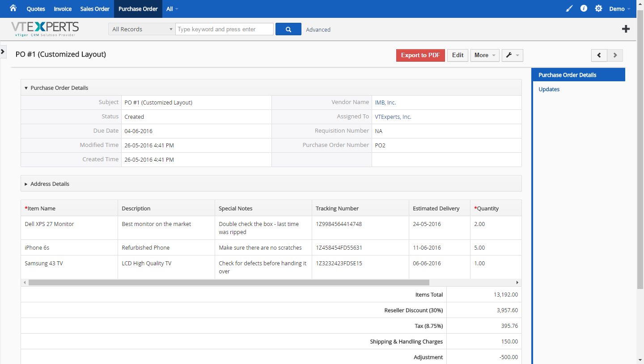Click the Modified Time value
644x364 pixels.
(149, 146)
